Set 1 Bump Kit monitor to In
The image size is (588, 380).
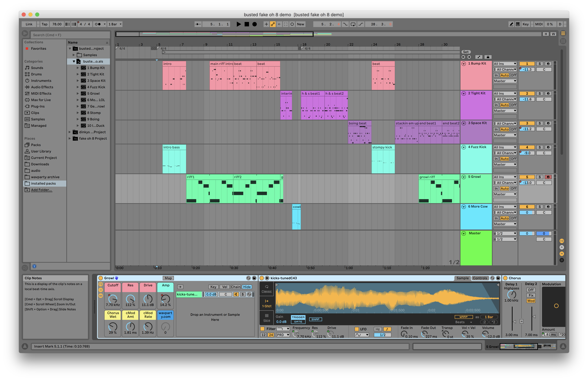(x=496, y=75)
